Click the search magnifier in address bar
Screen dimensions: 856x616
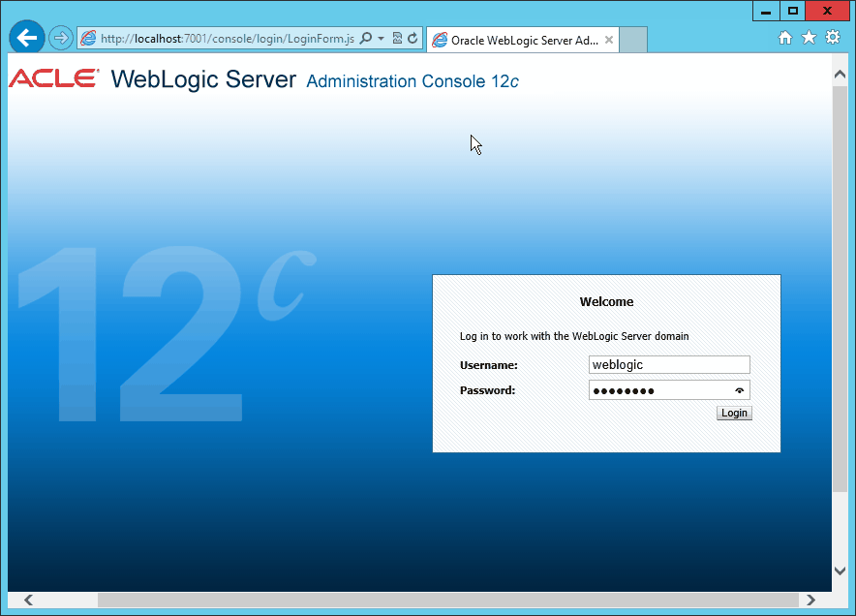[365, 39]
